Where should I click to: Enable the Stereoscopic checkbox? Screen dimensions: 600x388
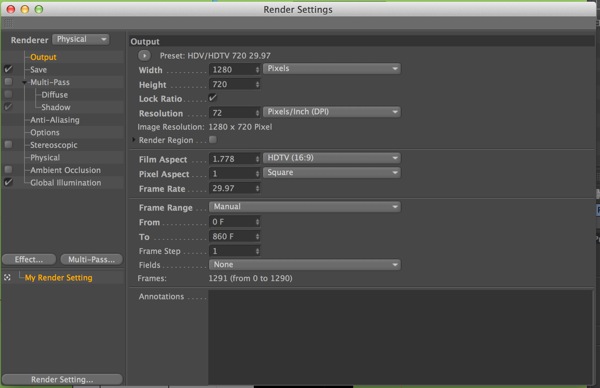tap(8, 144)
